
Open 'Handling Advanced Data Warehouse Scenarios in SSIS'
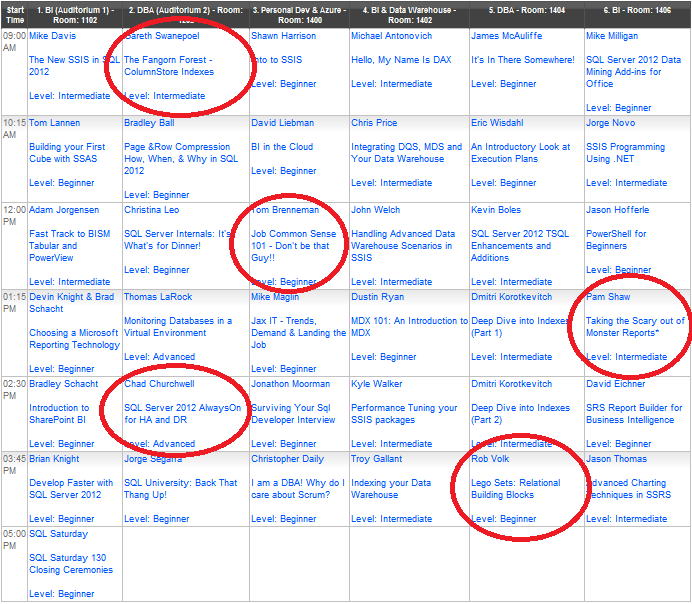(x=403, y=246)
